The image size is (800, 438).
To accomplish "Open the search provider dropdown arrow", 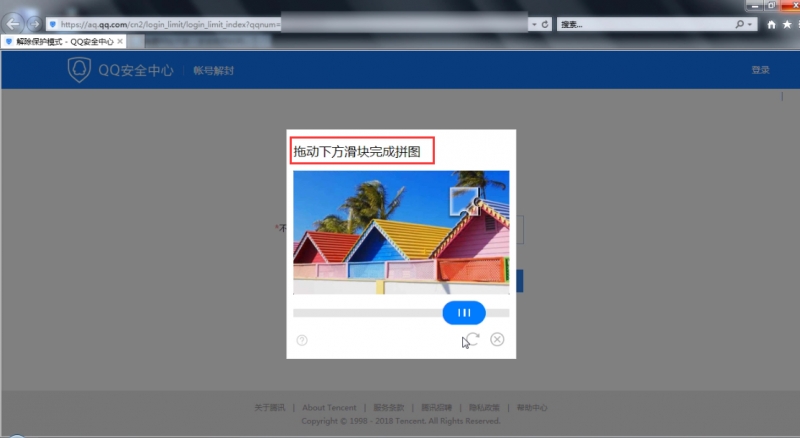I will coord(749,24).
